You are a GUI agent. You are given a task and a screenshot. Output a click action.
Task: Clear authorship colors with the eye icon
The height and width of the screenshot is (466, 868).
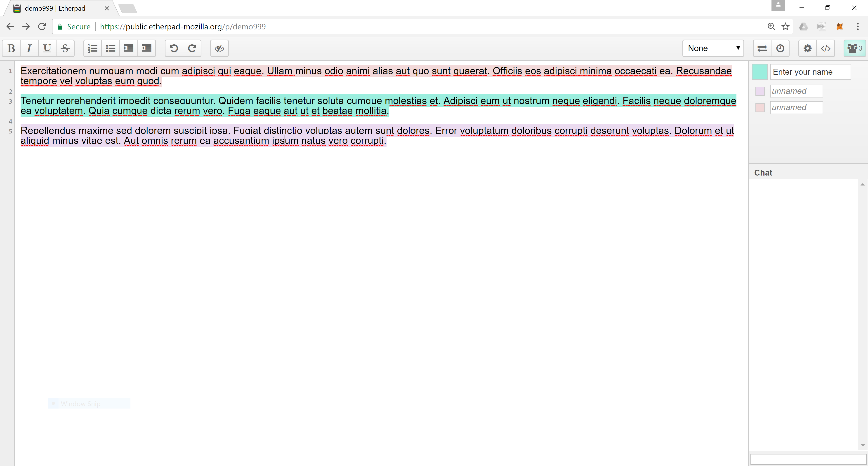pos(219,48)
